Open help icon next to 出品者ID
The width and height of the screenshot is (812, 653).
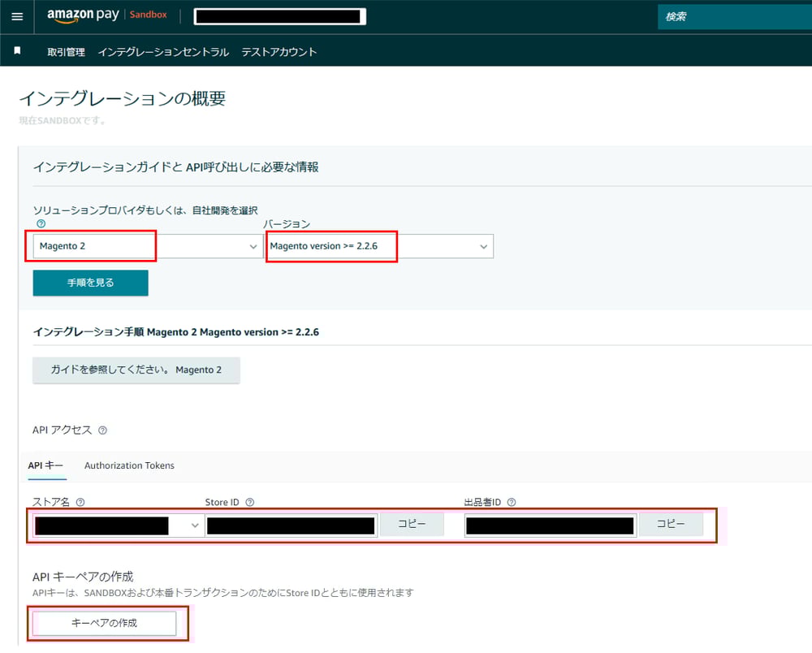click(x=512, y=502)
